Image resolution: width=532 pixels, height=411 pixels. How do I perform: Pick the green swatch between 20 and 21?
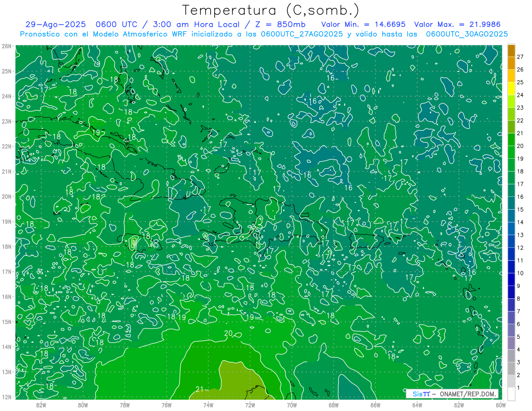(x=511, y=139)
